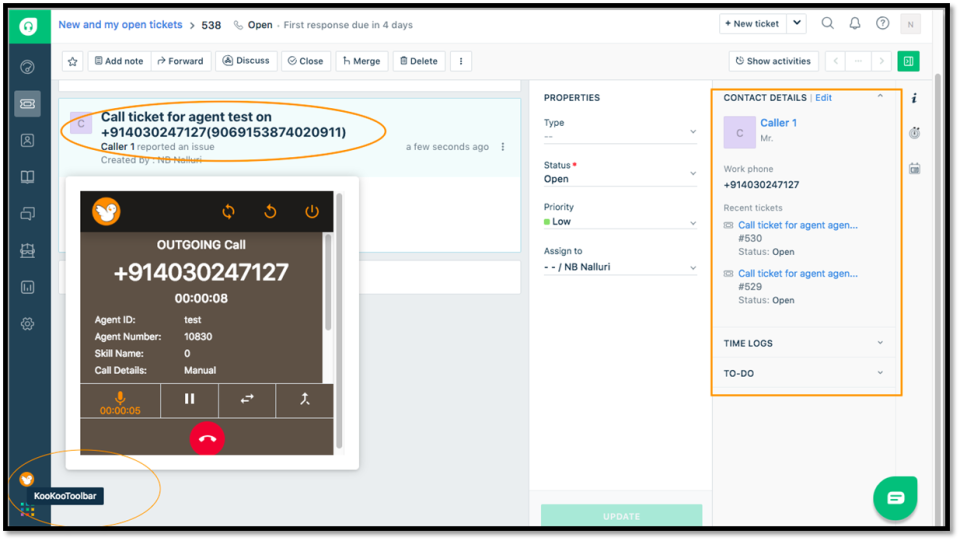This screenshot has width=960, height=541.
Task: Click the KooKoo widget logo
Action: coord(107,212)
